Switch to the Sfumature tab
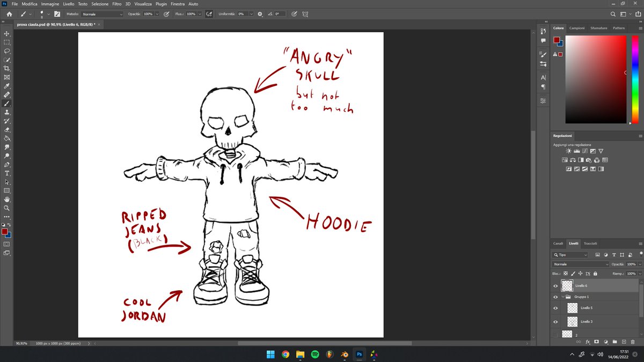This screenshot has width=644, height=362. 598,28
